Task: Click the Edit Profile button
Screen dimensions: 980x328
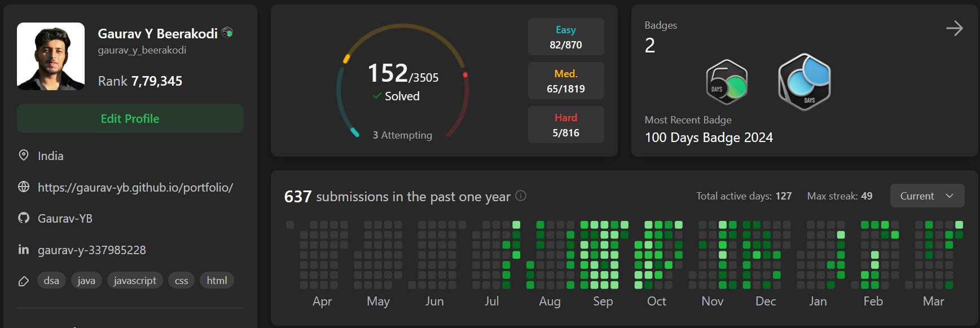Action: pos(130,118)
